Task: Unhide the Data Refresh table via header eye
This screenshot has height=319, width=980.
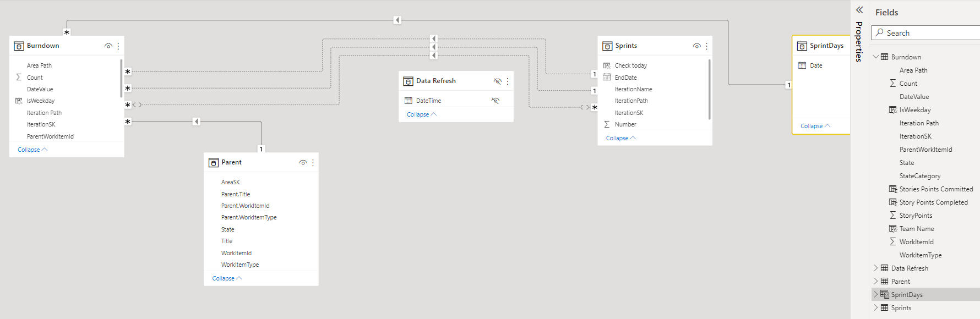Action: click(x=497, y=81)
